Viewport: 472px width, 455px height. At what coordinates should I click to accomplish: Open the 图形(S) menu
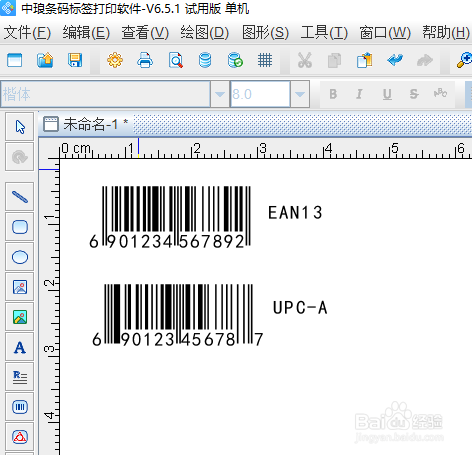pos(265,33)
